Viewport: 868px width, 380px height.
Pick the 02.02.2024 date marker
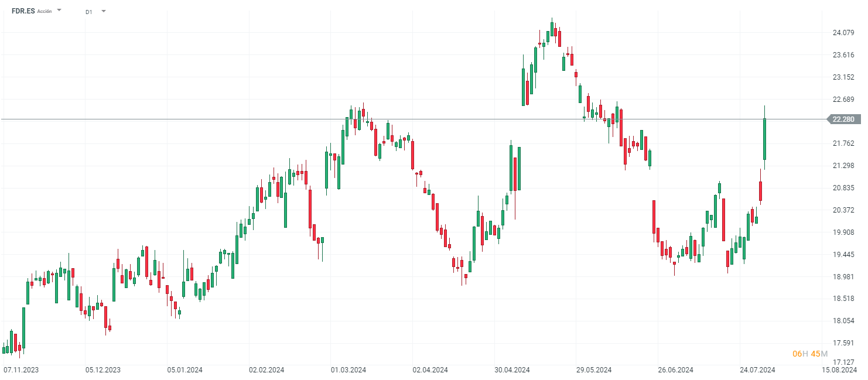(266, 370)
